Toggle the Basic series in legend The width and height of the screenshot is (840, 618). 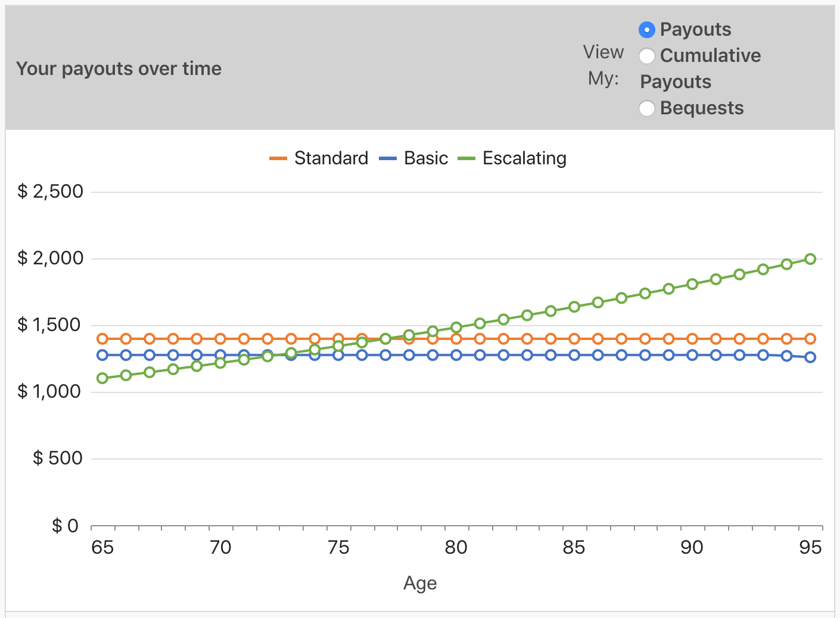[425, 158]
